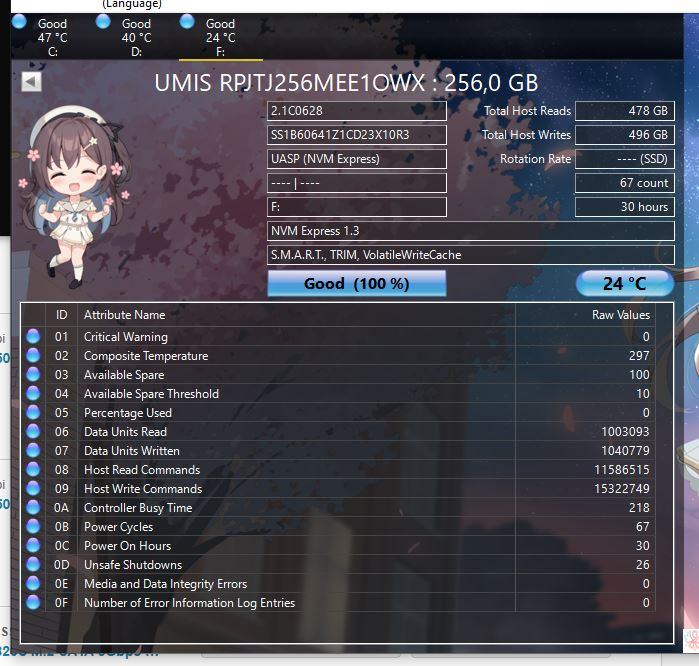Click the 24 °C temperature button

click(625, 284)
